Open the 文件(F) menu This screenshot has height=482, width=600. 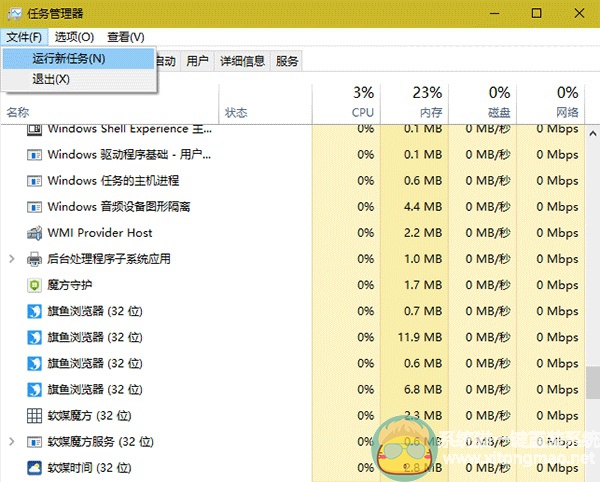coord(24,37)
